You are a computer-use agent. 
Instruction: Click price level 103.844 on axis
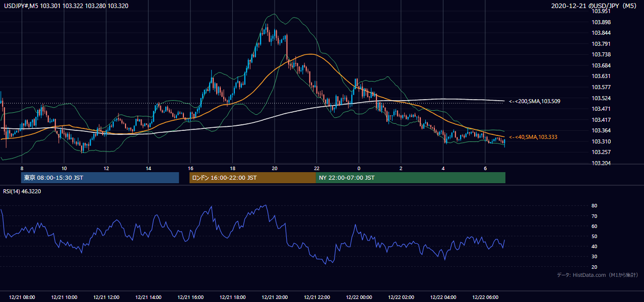pyautogui.click(x=601, y=33)
